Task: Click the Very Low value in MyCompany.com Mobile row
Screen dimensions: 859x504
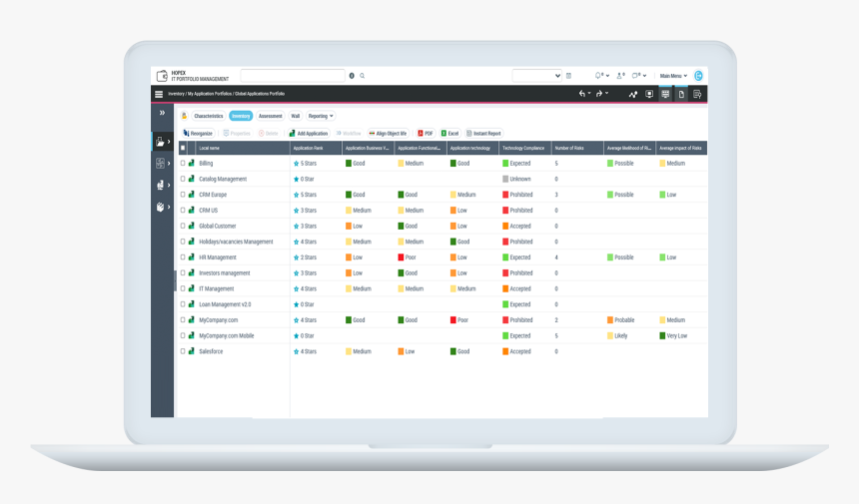Action: coord(676,336)
